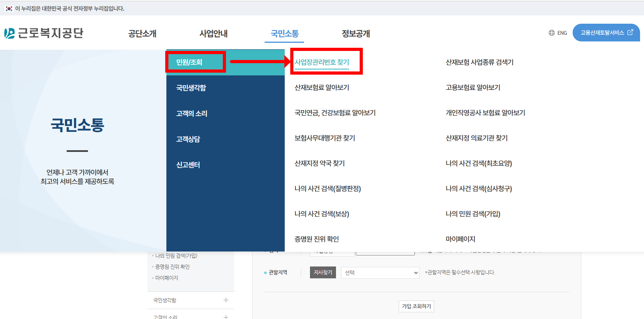Viewport: 644px width, 319px height.
Task: Click the 근로복지공단 logo
Action: pos(44,33)
